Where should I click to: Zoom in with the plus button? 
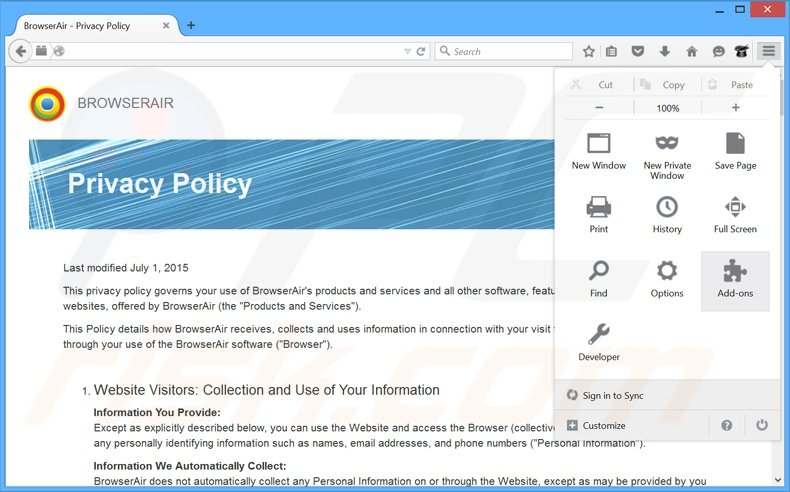tap(736, 108)
